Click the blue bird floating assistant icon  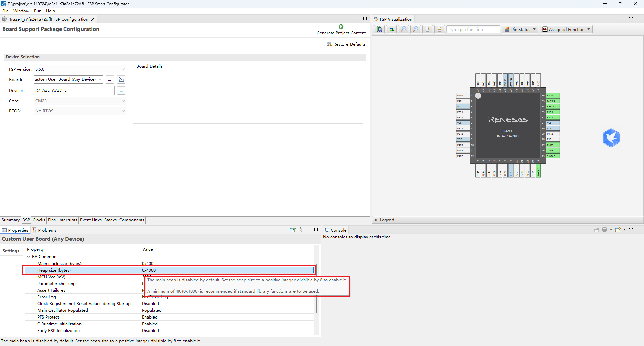click(611, 138)
